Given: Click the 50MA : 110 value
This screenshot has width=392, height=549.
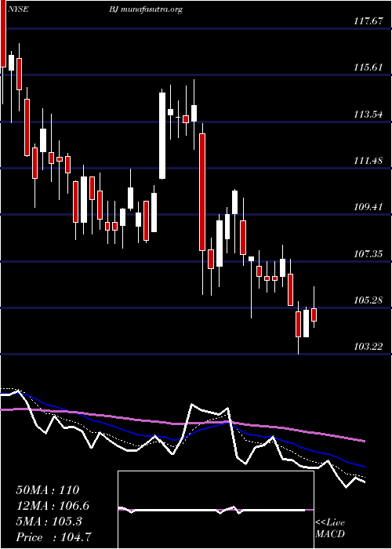Looking at the screenshot, I should click(48, 490).
